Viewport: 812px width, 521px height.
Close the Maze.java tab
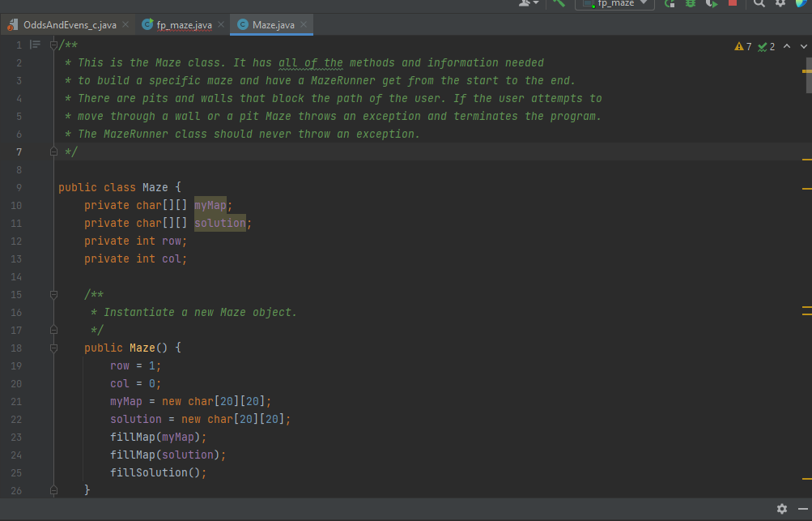(304, 24)
